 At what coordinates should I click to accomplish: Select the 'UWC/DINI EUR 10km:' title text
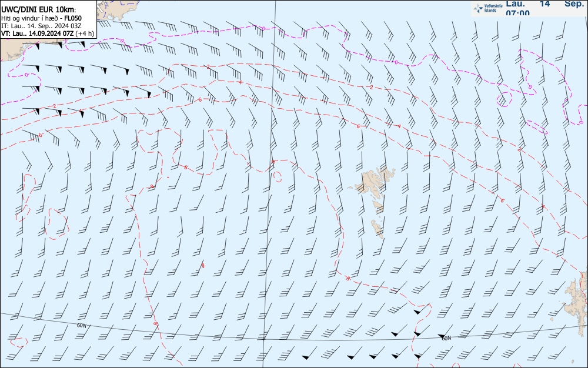(39, 10)
